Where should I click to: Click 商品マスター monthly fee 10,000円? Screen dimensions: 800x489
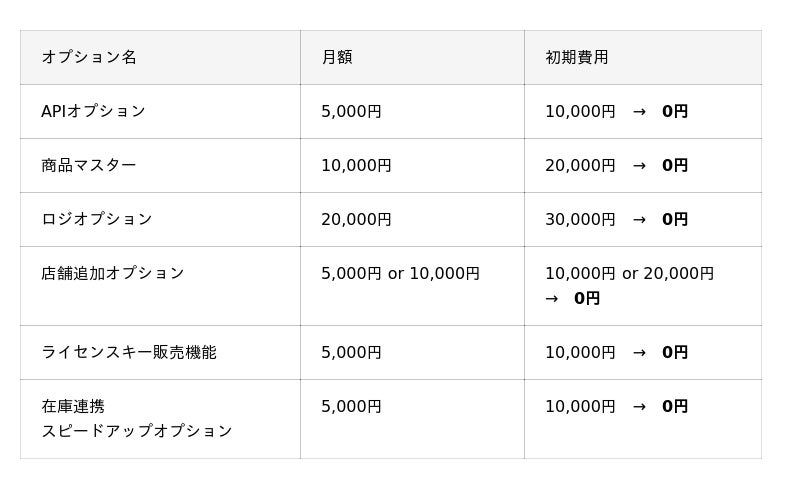(356, 165)
